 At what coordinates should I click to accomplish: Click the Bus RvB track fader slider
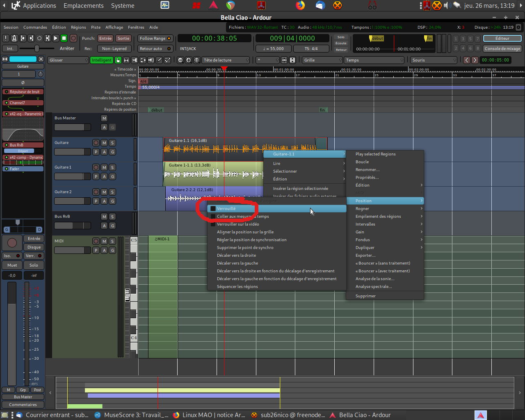73,226
